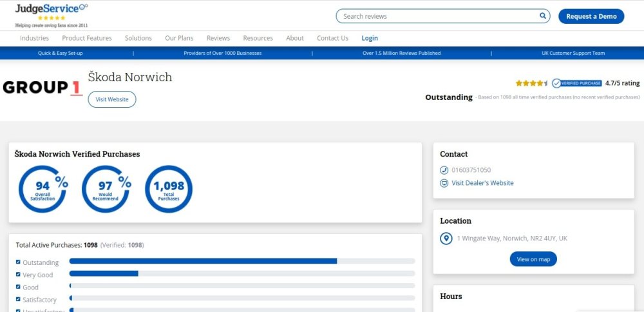
Task: Click 'Over 1.5 Million Reviews Published' banner text
Action: [x=402, y=53]
